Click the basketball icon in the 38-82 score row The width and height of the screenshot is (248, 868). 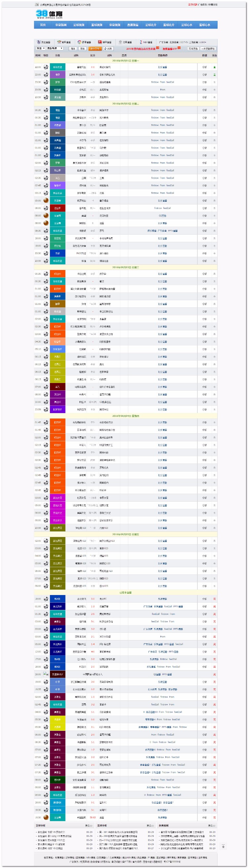point(46,817)
